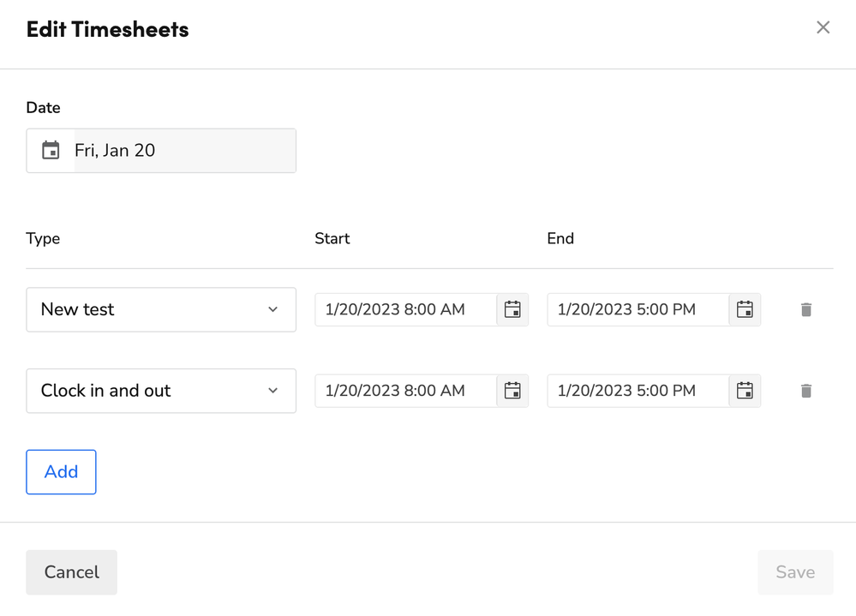Cancel the timesheet edits
856x616 pixels.
click(71, 571)
